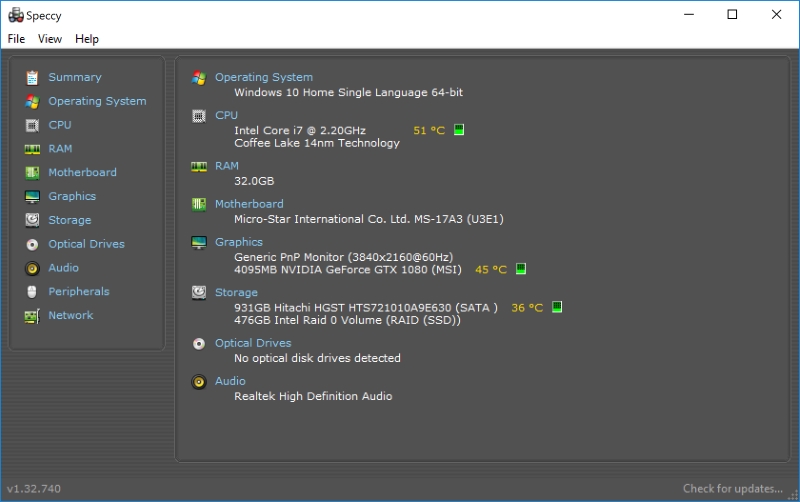Select Summary in the sidebar
Image resolution: width=800 pixels, height=502 pixels.
(x=75, y=78)
